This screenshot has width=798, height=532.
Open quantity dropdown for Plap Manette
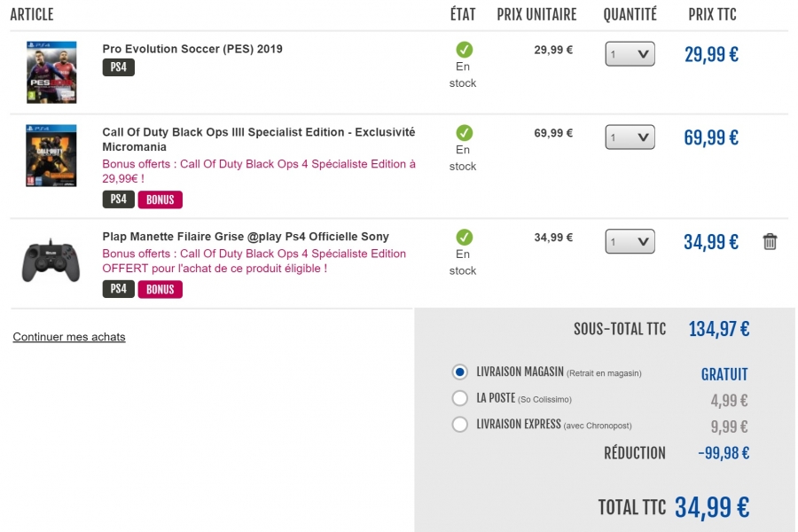point(630,242)
